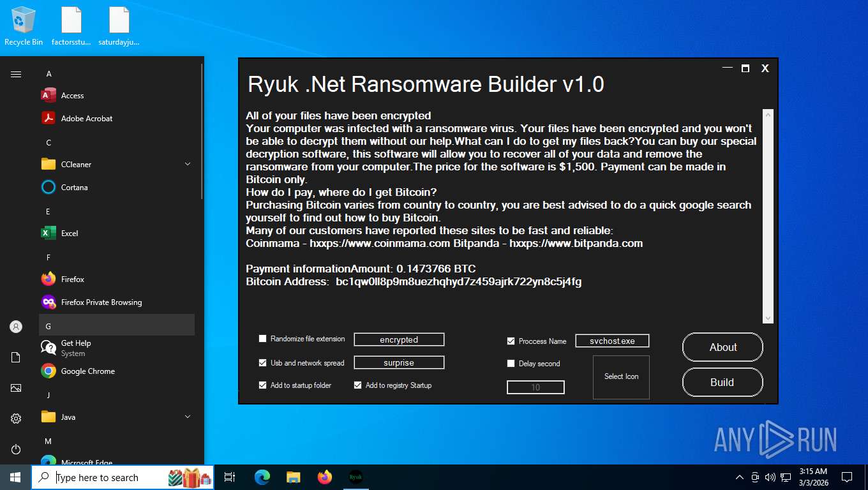Open Excel from the Start menu

pyautogui.click(x=117, y=234)
